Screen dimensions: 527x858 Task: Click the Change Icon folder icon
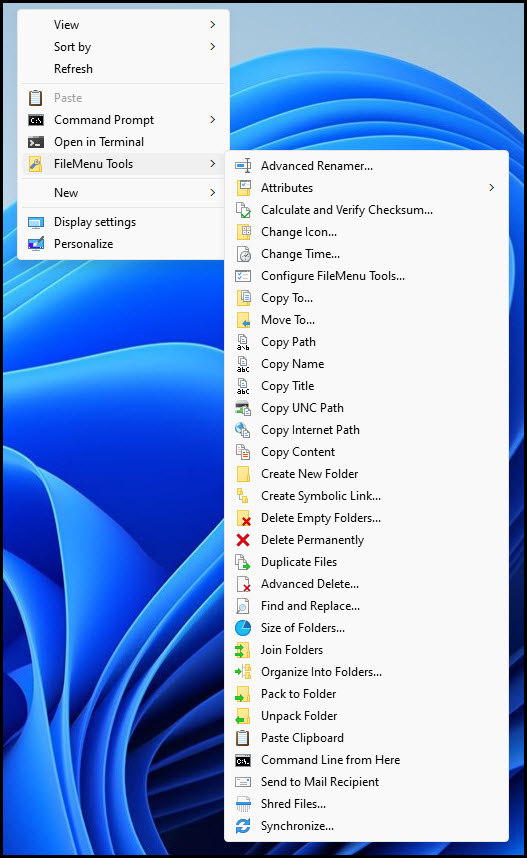click(x=243, y=231)
